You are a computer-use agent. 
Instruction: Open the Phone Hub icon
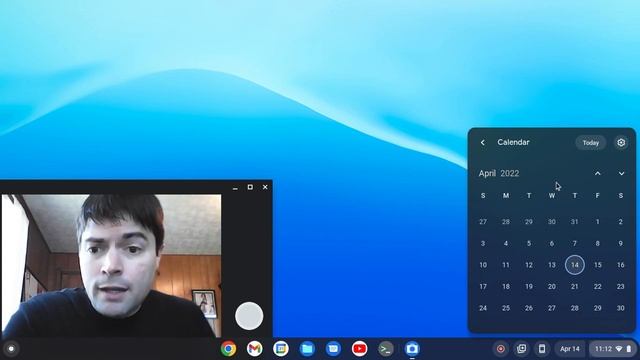542,349
